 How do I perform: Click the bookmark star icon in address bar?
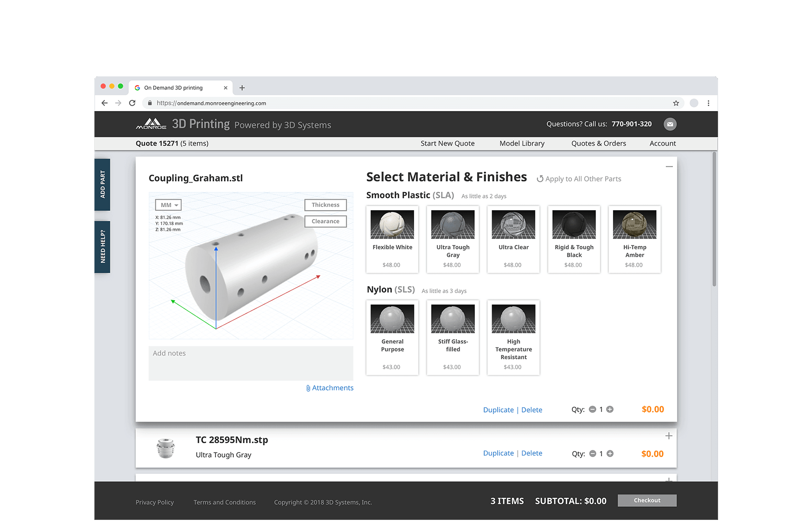click(x=676, y=103)
